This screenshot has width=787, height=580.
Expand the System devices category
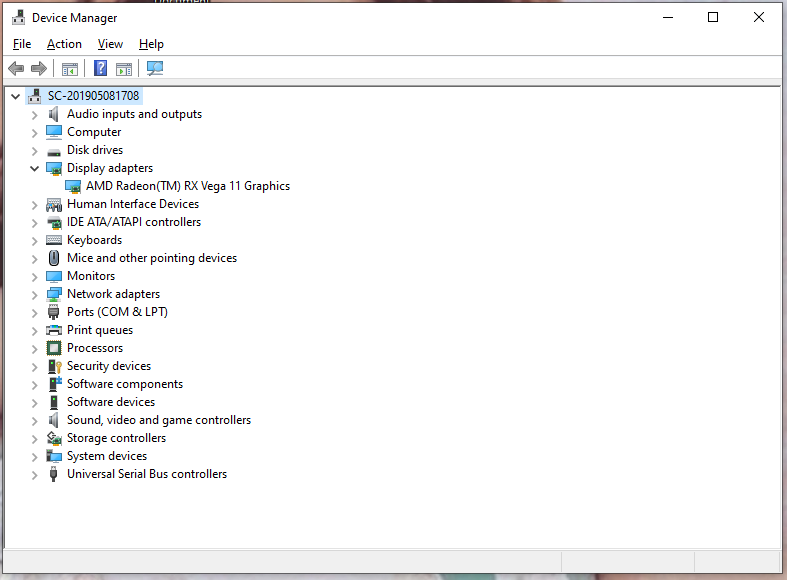34,457
